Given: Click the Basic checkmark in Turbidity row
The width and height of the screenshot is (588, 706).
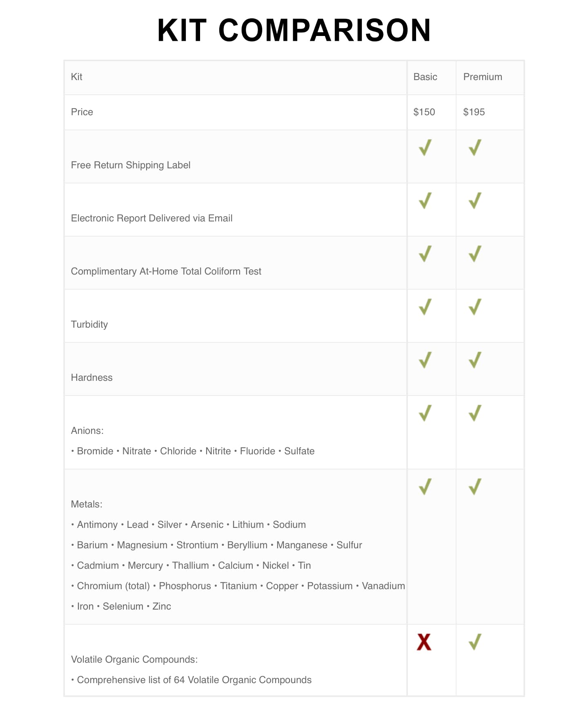Looking at the screenshot, I should (425, 307).
